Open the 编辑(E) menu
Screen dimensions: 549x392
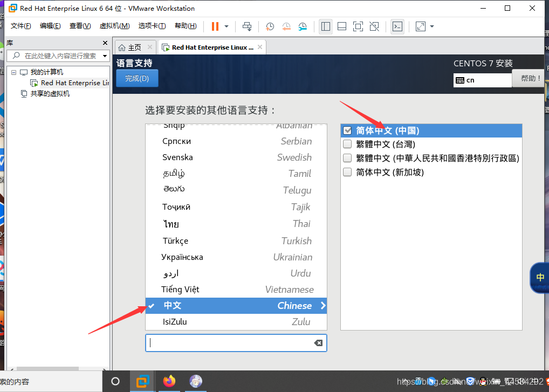point(50,26)
